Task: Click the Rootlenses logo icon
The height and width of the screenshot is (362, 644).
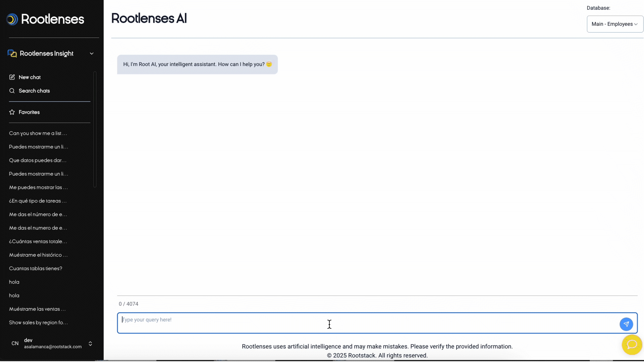Action: 12,19
